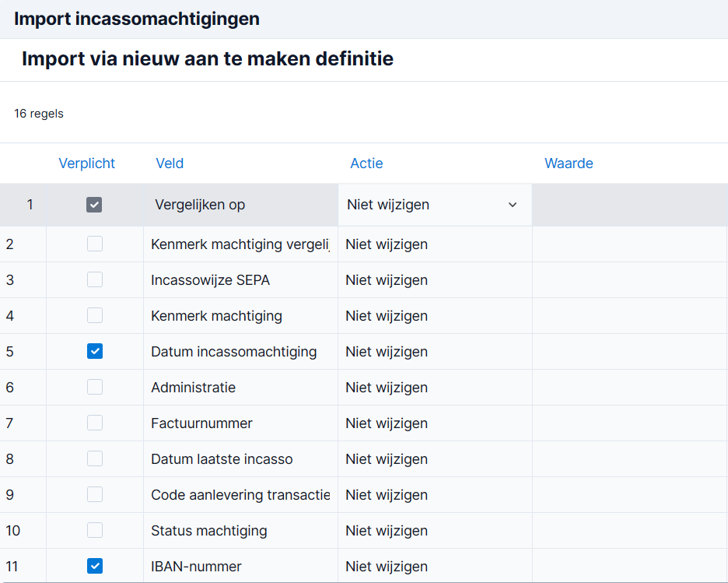The width and height of the screenshot is (728, 583).
Task: Check the Incassowijze SEPA required checkbox
Action: coord(95,279)
